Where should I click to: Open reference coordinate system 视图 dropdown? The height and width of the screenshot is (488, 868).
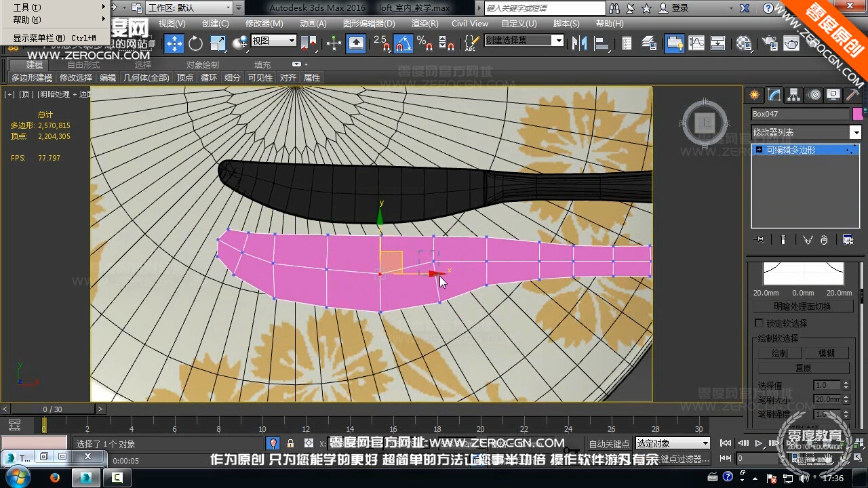pyautogui.click(x=274, y=41)
